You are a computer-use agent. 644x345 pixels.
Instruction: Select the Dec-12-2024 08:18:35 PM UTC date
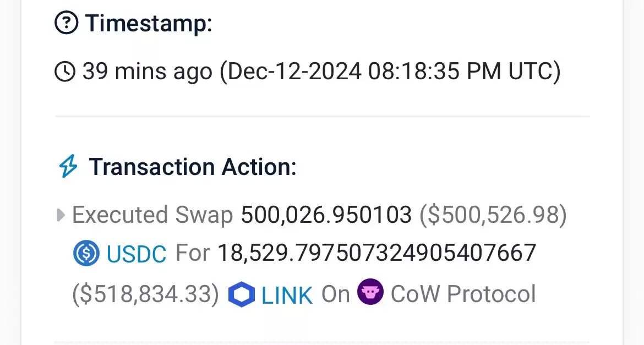[390, 72]
